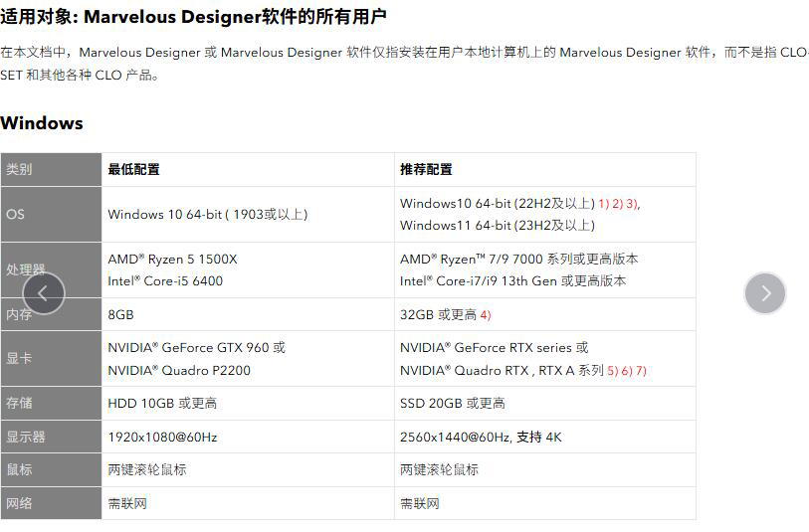Select the "Windows" section heading
This screenshot has height=532, width=809.
(x=41, y=123)
